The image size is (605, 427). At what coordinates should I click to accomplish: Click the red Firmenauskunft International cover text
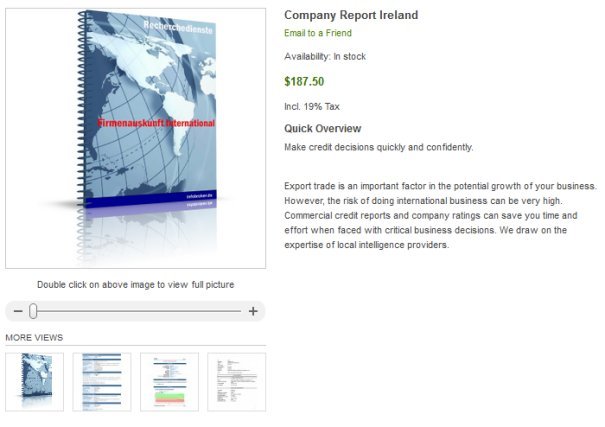click(156, 122)
